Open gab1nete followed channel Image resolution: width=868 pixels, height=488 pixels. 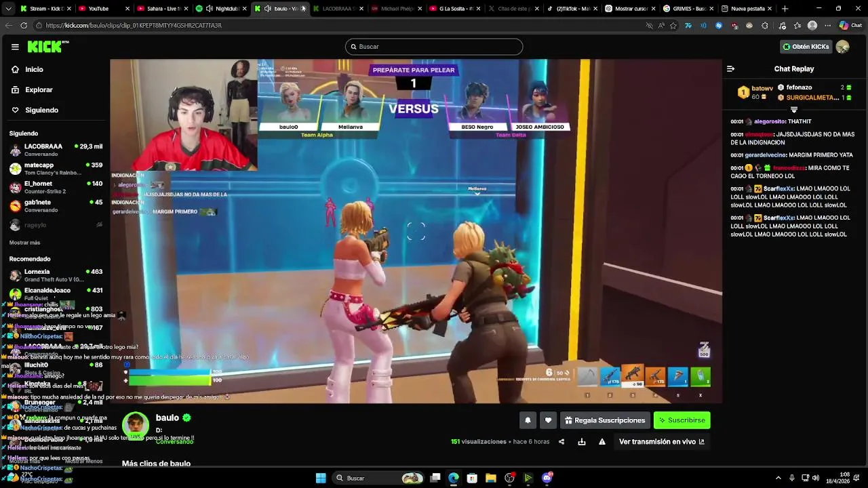tap(56, 205)
